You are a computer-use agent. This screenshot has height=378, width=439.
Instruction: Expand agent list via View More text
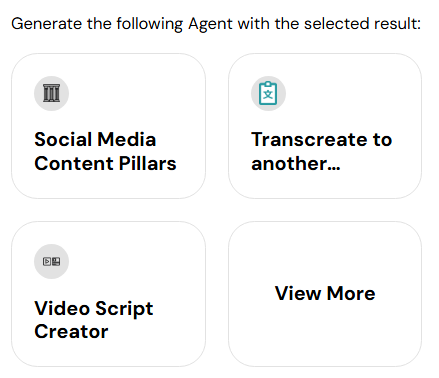[x=325, y=293]
